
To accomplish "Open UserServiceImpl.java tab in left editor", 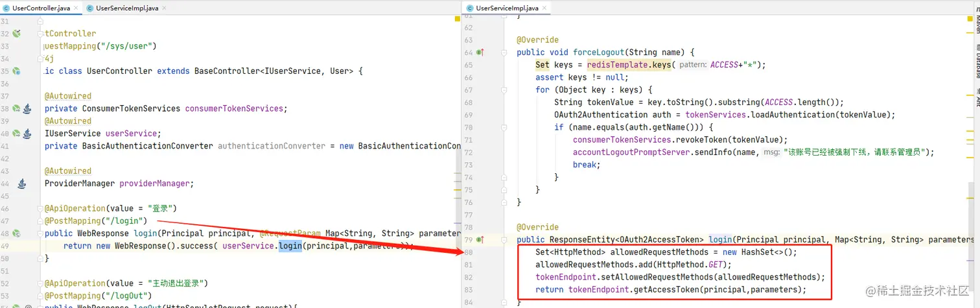I will pos(126,8).
